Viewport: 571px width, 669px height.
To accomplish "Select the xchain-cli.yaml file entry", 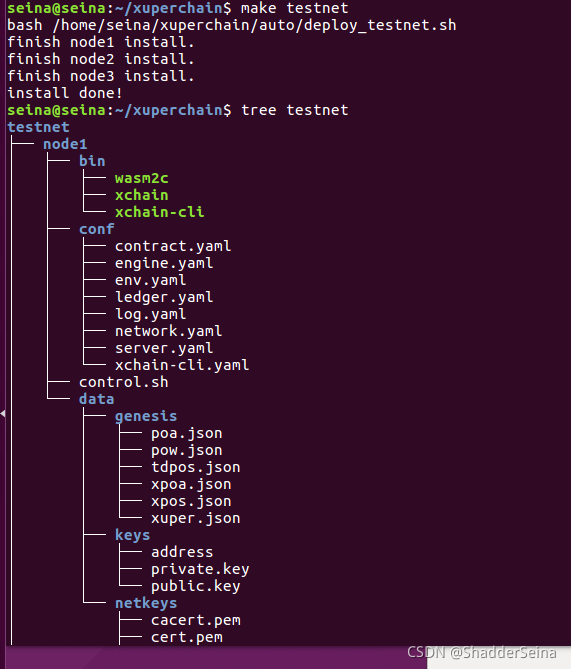I will point(182,365).
